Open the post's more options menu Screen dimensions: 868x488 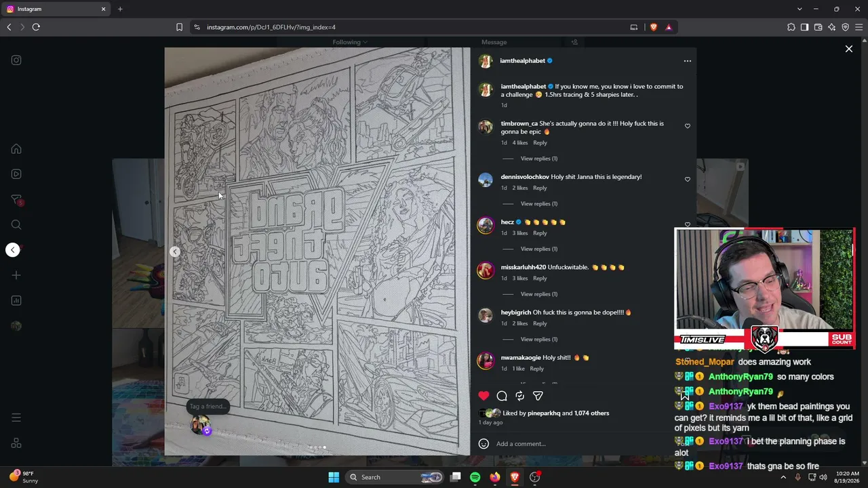(x=688, y=61)
